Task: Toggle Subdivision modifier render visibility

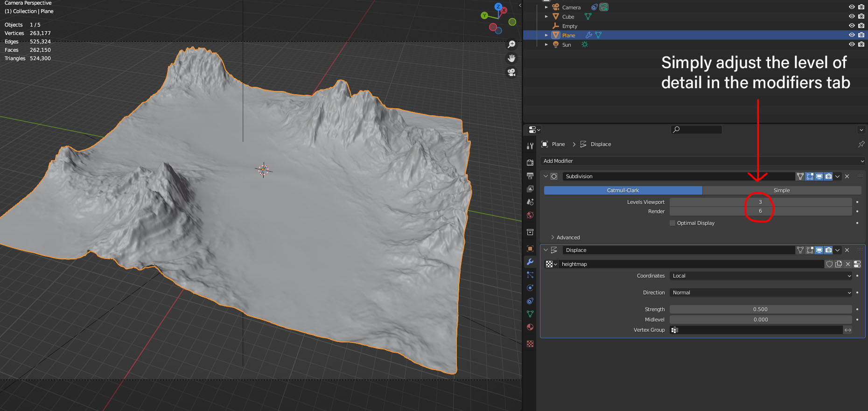Action: [x=828, y=176]
